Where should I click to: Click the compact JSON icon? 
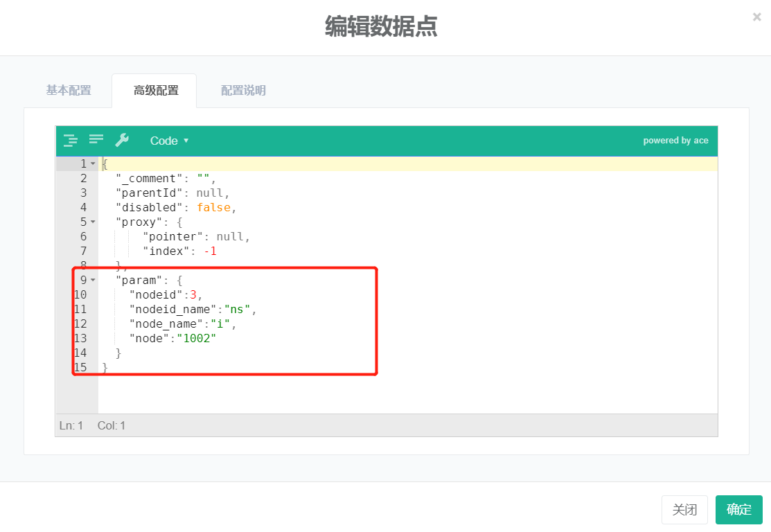96,141
